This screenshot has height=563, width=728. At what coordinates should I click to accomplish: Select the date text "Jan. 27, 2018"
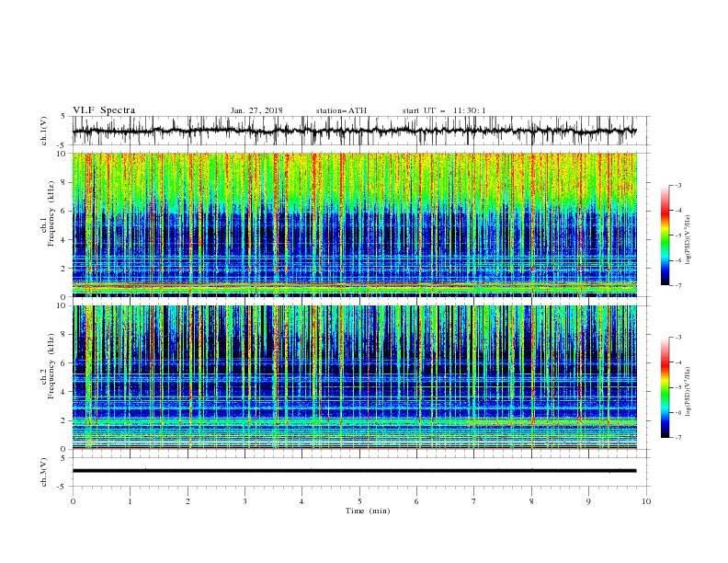point(256,110)
